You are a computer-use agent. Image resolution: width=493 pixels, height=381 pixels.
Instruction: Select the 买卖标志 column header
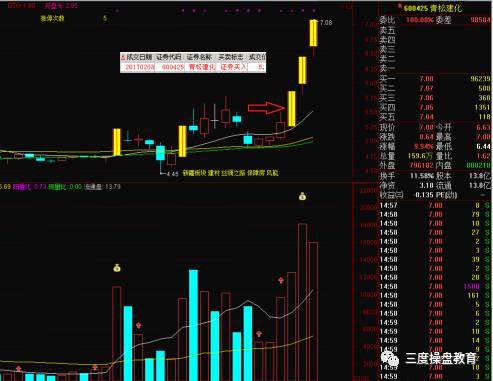pyautogui.click(x=231, y=57)
